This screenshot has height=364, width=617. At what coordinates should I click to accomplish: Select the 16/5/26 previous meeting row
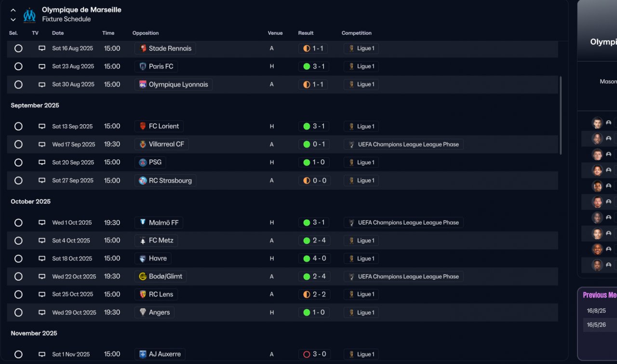pos(597,325)
